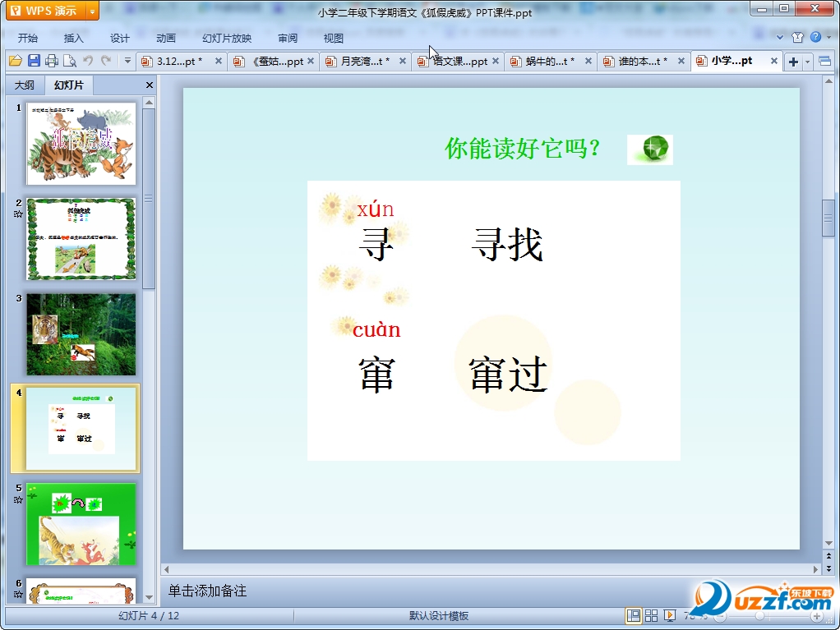Close the 月亮湾...t document tab

403,61
